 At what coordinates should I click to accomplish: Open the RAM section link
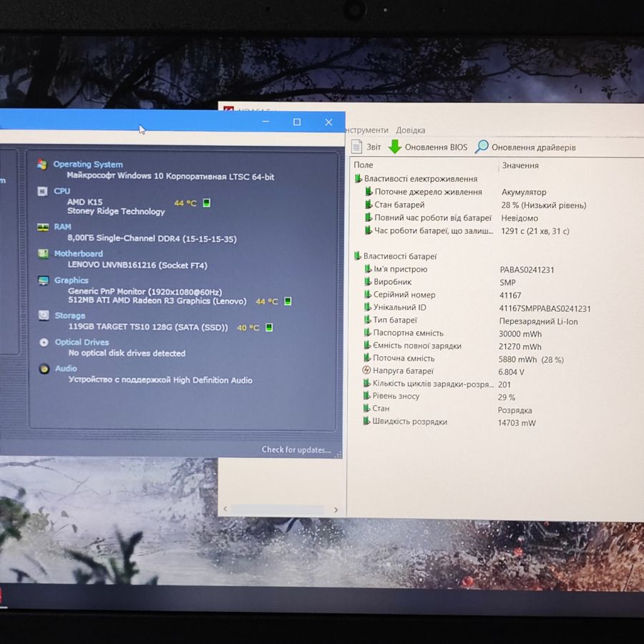62,227
